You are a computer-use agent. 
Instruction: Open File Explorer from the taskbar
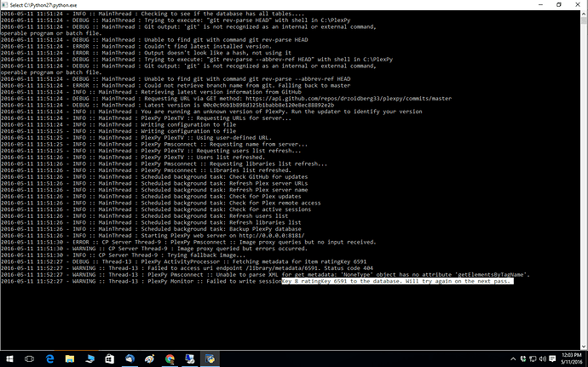[x=70, y=359]
